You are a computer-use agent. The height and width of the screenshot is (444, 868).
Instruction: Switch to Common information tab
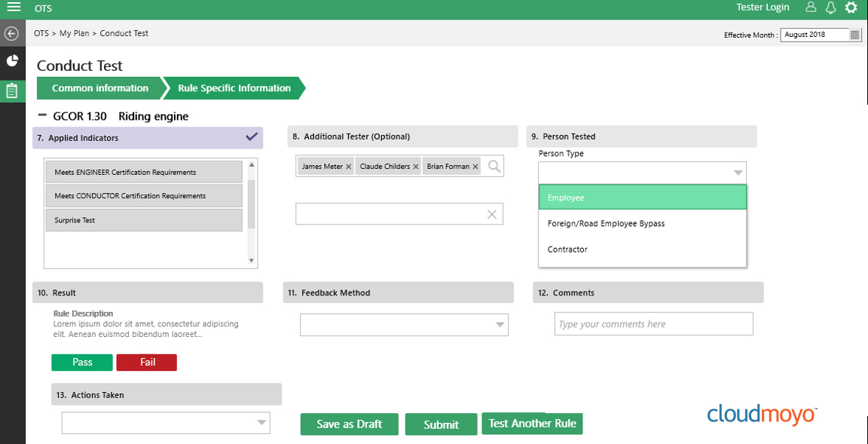99,88
